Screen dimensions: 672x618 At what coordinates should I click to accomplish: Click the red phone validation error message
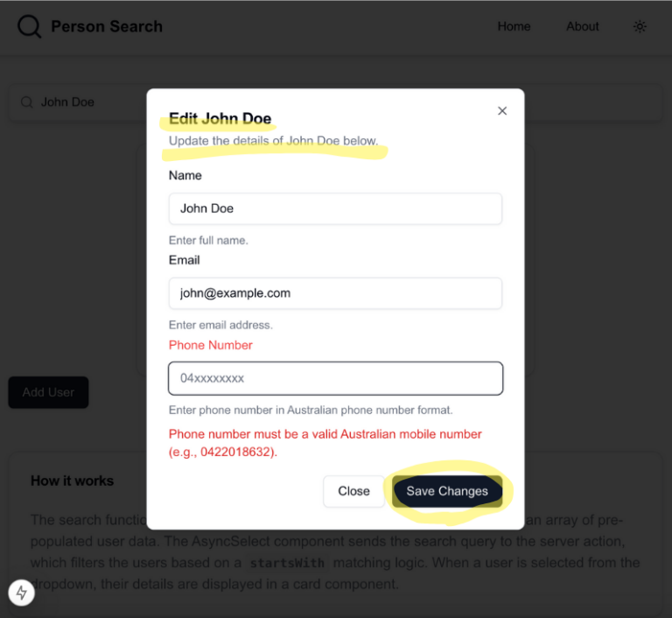pos(325,443)
